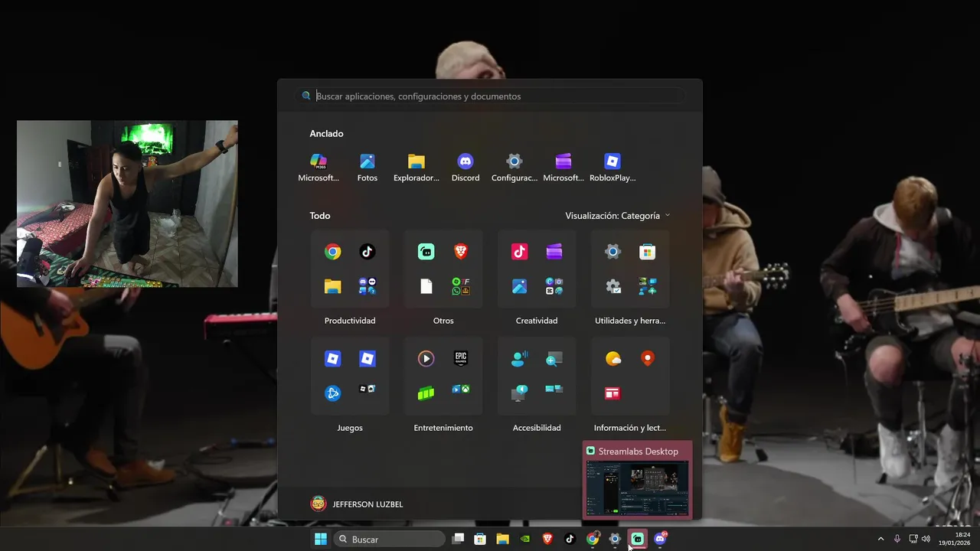The width and height of the screenshot is (980, 551).
Task: Open TikTok in the Productividad group
Action: (x=367, y=252)
